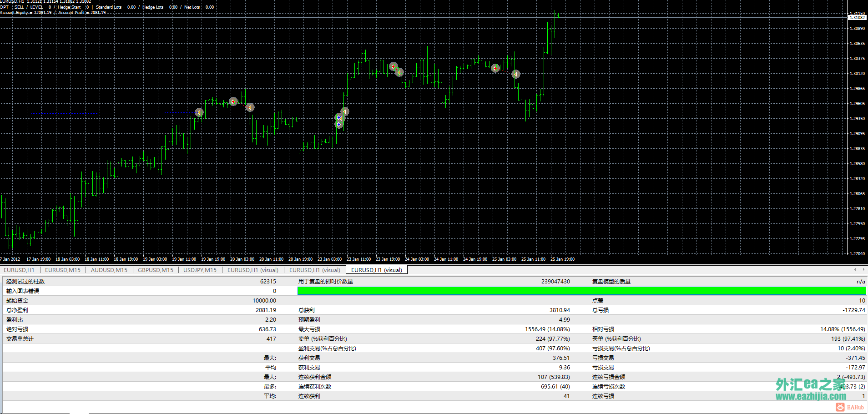Viewport: 868px width, 414px height.
Task: Click the 输入图表错误 row label
Action: [23, 291]
